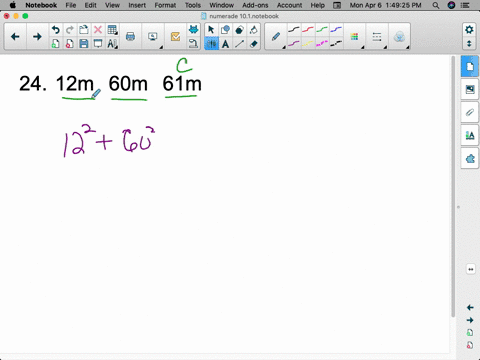Click the vertical page scrollbar
480x360 pixels.
click(453, 187)
